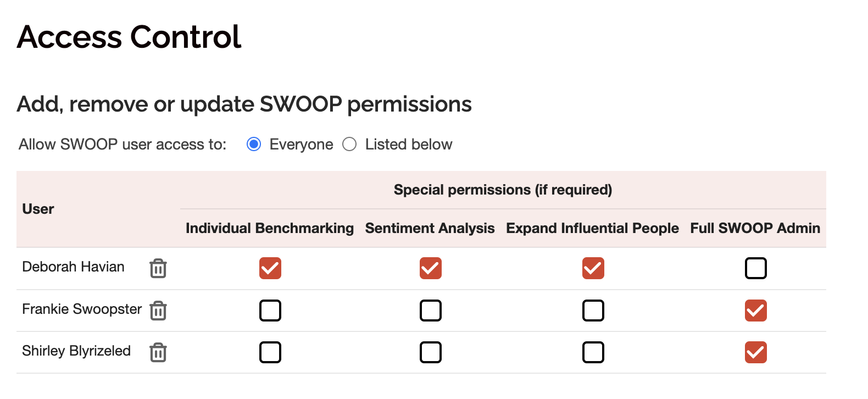868x399 pixels.
Task: Uncheck Expand Influential People for Deborah Havian
Action: 593,268
